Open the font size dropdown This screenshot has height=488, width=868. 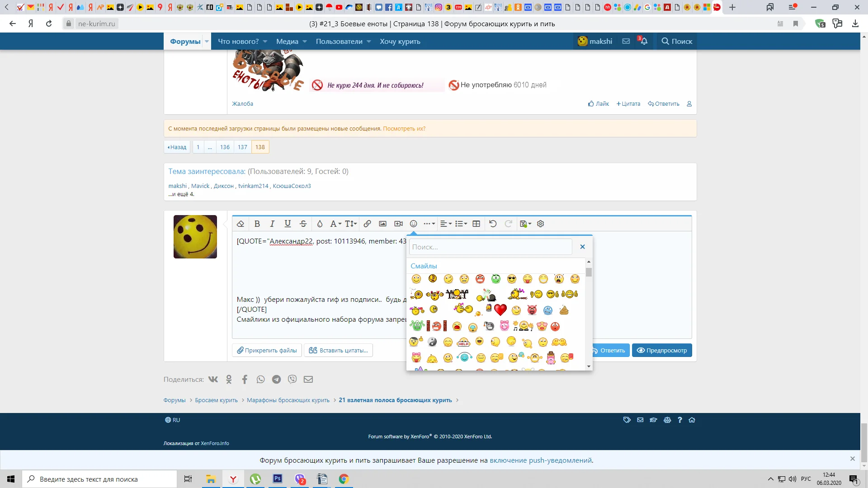point(350,224)
